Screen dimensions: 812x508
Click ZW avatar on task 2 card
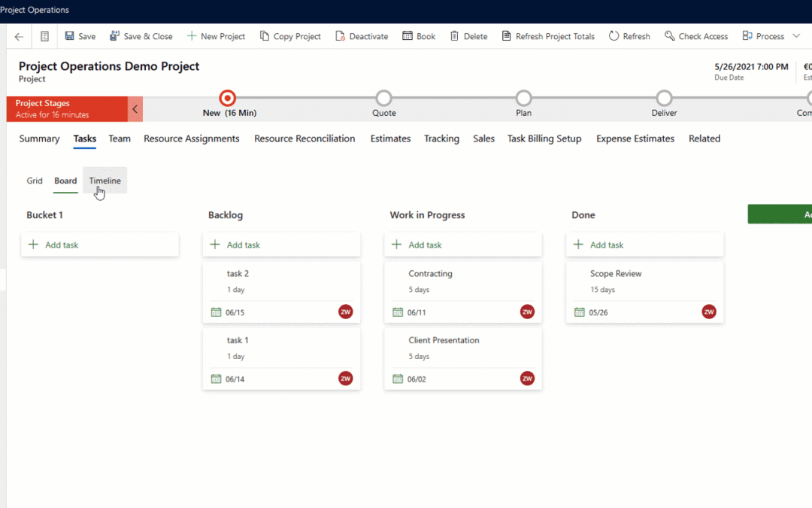tap(345, 312)
